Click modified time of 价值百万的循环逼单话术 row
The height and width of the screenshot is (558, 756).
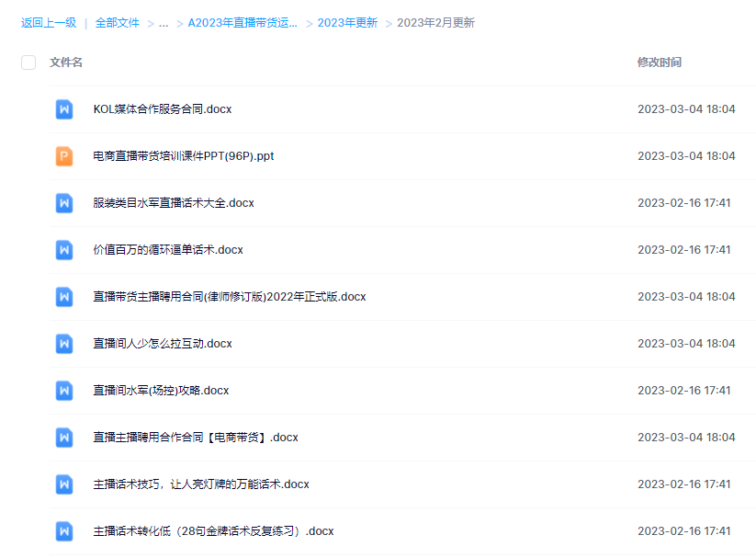[x=684, y=249]
